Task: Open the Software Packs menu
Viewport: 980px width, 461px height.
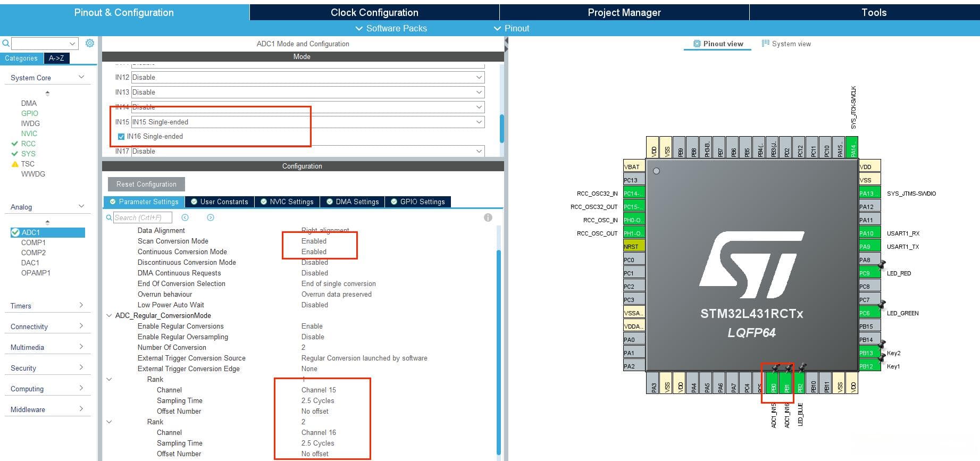Action: click(391, 28)
